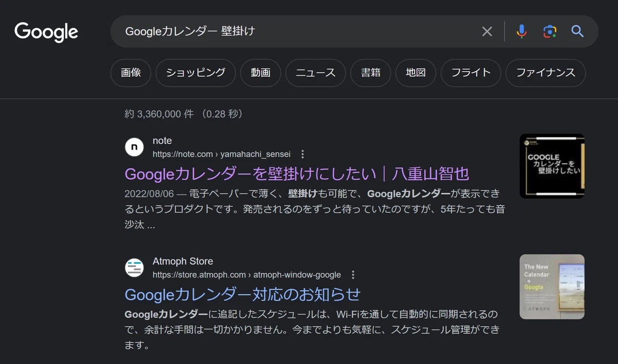Switch to the ファイナンス filter
This screenshot has width=618, height=364.
point(546,73)
